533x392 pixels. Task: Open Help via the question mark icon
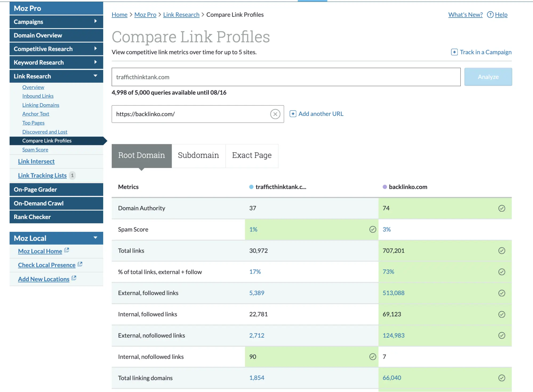pyautogui.click(x=490, y=15)
